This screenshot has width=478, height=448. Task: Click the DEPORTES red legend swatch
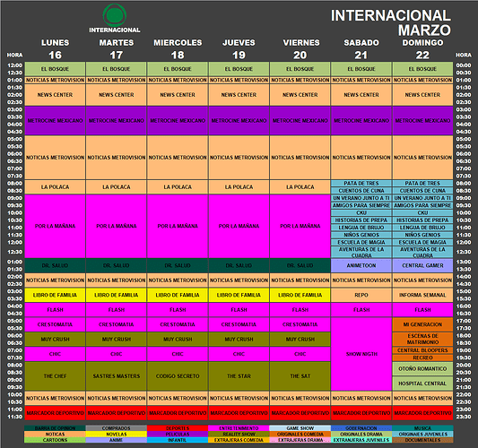tap(178, 428)
